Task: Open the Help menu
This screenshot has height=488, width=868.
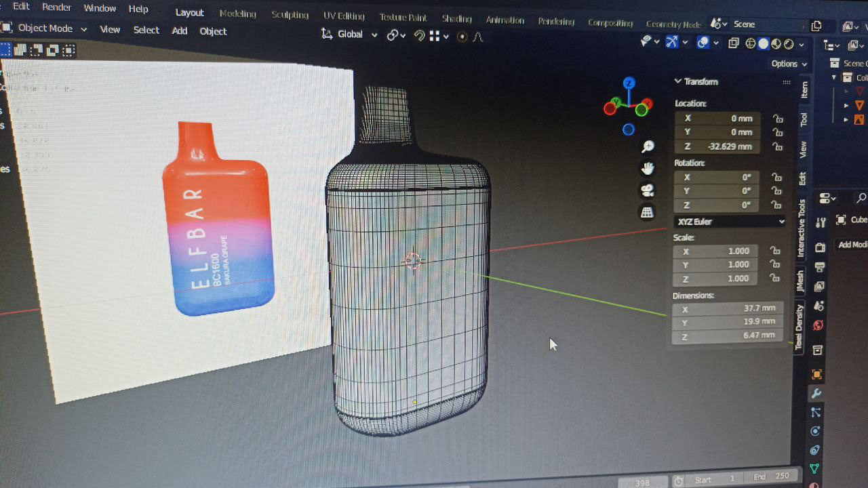Action: click(x=138, y=9)
